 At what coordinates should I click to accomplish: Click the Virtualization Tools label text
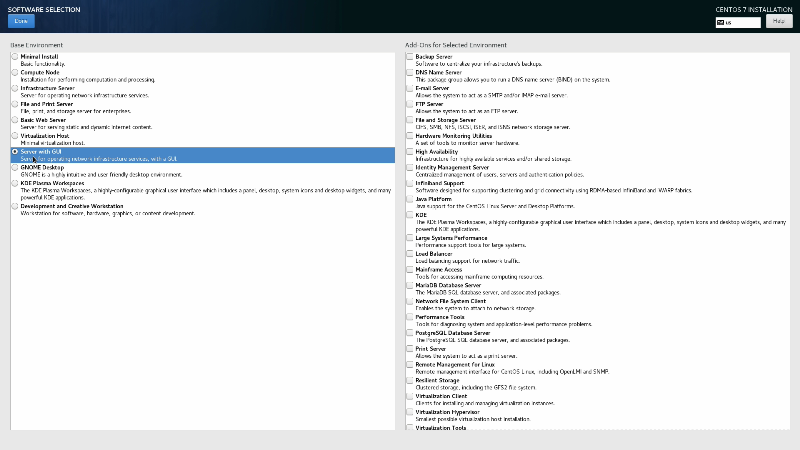point(441,428)
